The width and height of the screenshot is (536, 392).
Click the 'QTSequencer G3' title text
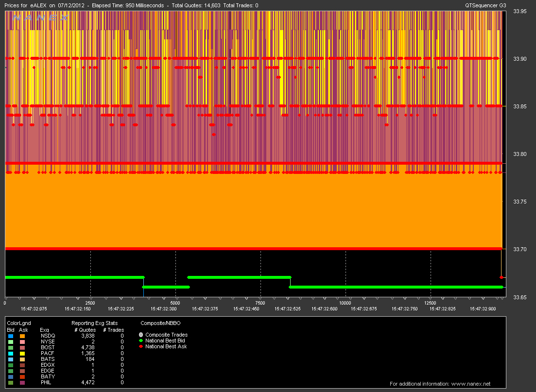point(485,5)
